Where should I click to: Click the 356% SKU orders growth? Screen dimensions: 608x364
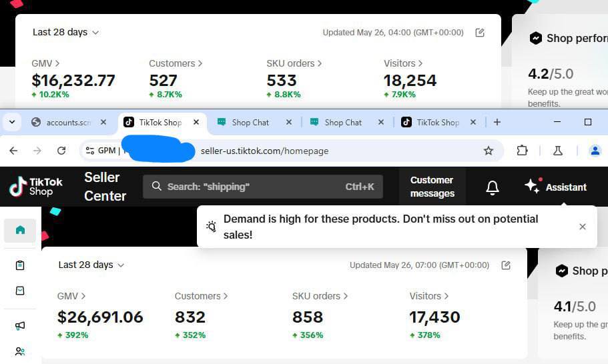pos(308,335)
